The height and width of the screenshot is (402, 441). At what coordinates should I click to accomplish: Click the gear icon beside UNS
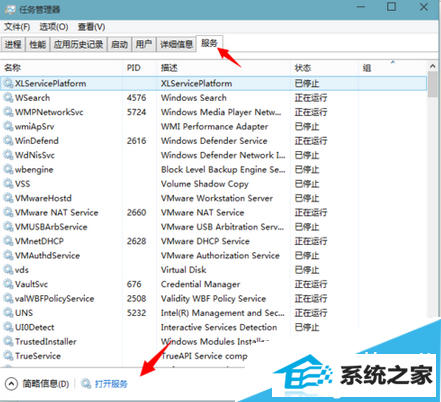pyautogui.click(x=8, y=312)
